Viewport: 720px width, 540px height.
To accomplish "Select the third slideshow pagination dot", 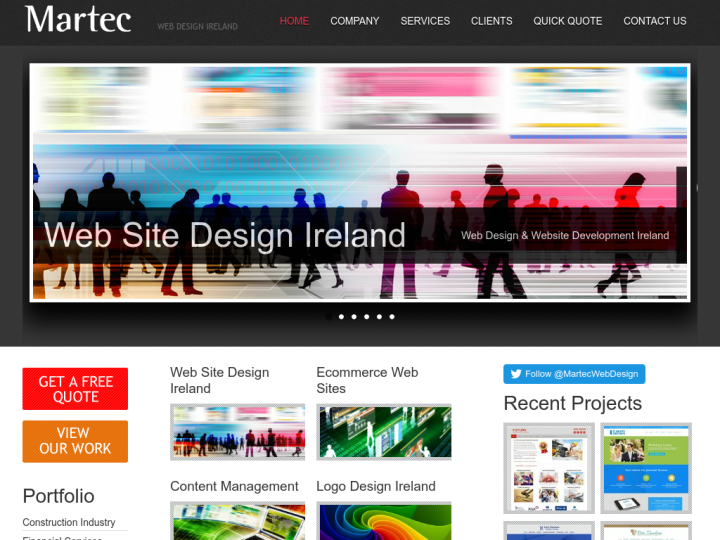I will click(354, 317).
